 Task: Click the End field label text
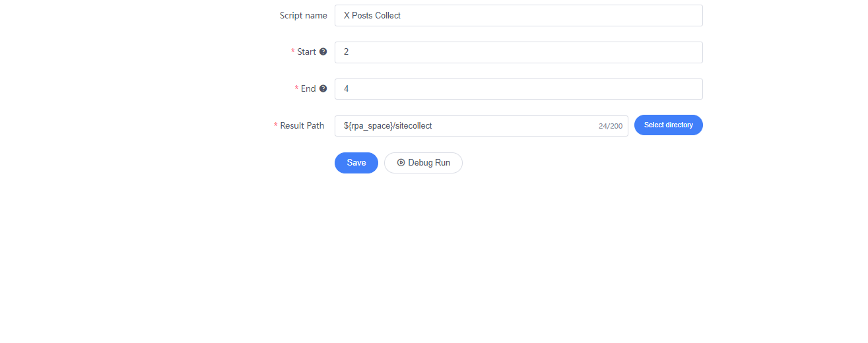tap(308, 89)
